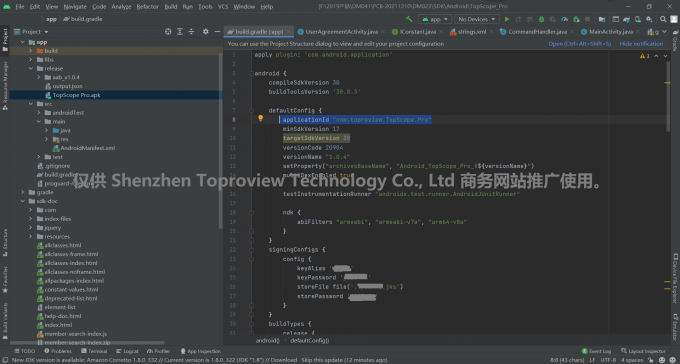Open the Navigate menu

coord(75,7)
